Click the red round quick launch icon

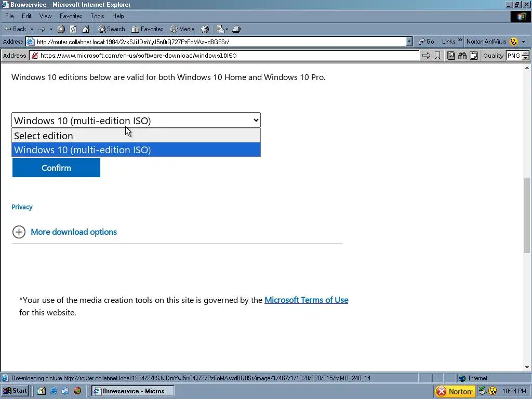coord(77,391)
